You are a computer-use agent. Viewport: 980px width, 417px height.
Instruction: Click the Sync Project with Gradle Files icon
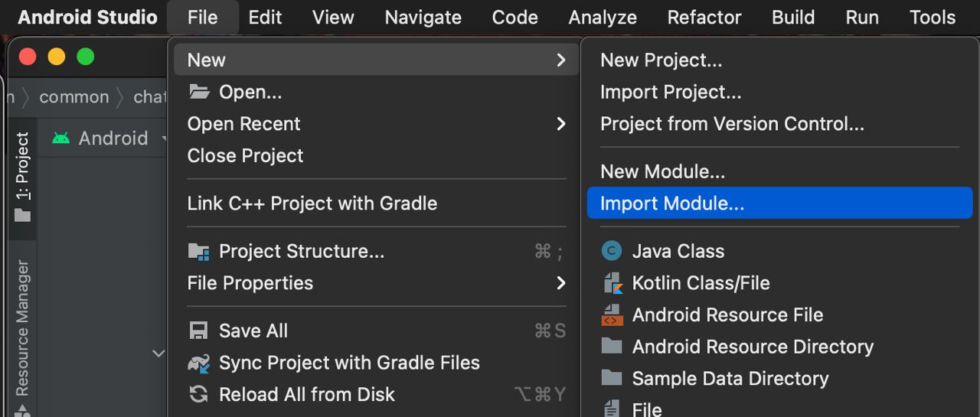[199, 363]
